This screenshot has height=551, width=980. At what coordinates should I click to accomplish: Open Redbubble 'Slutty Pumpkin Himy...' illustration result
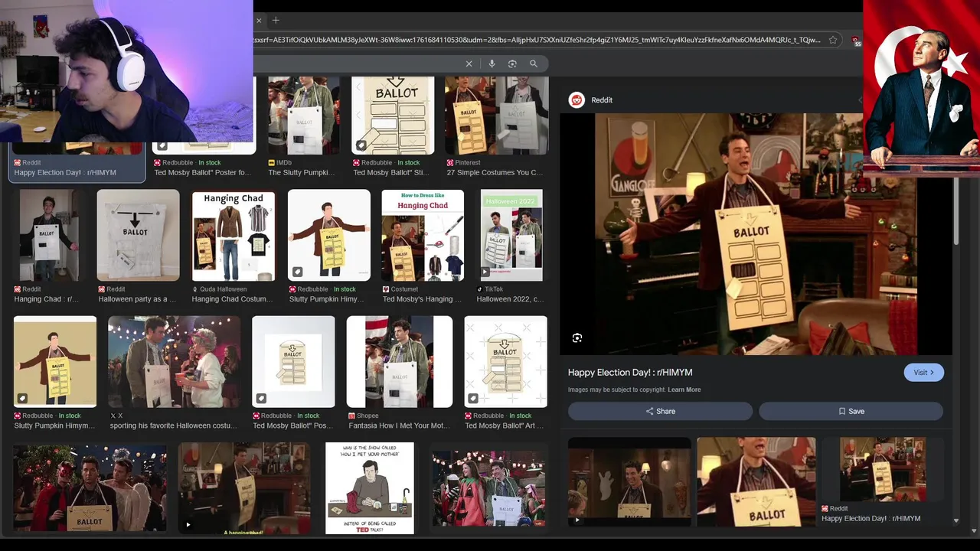tap(329, 236)
